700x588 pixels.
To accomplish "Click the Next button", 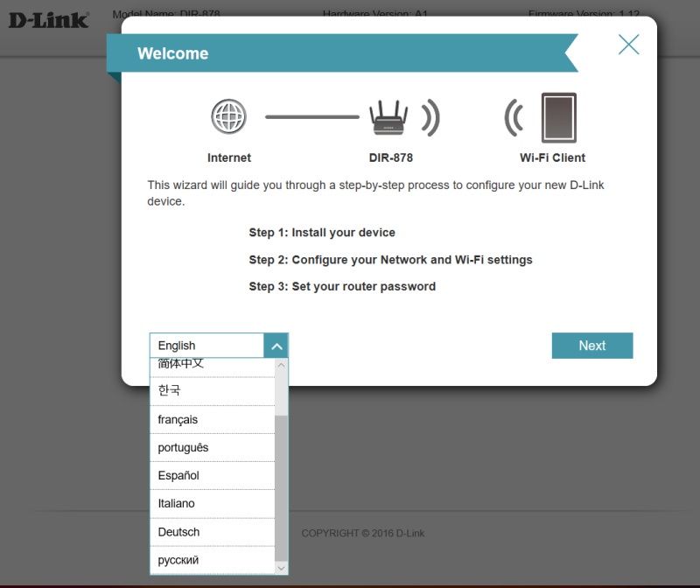I will point(592,346).
